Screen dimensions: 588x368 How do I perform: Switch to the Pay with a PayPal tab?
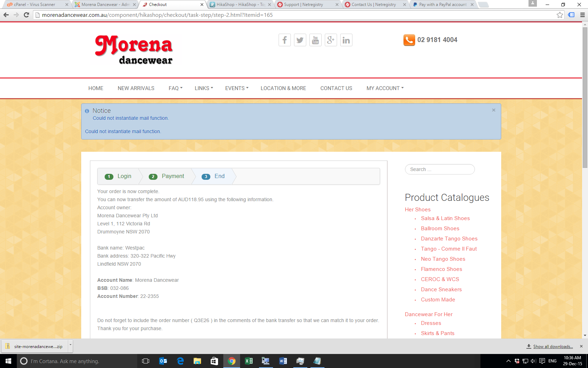(x=443, y=5)
